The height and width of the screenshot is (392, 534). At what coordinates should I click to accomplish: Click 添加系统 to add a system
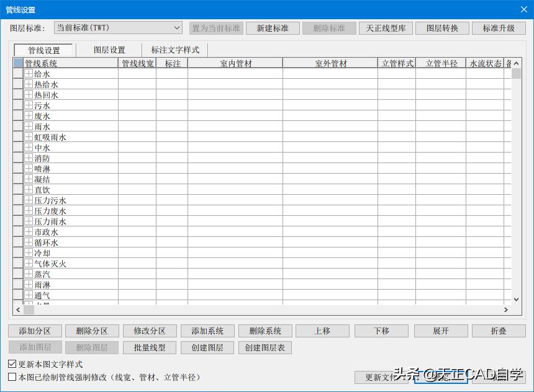[x=207, y=331]
